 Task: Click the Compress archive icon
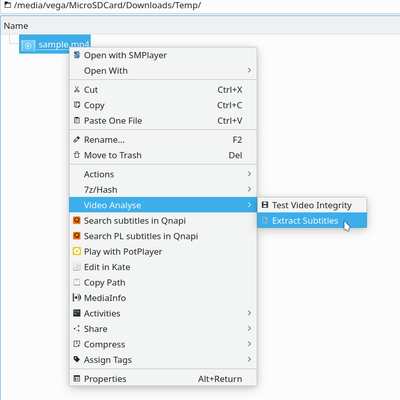click(x=77, y=344)
